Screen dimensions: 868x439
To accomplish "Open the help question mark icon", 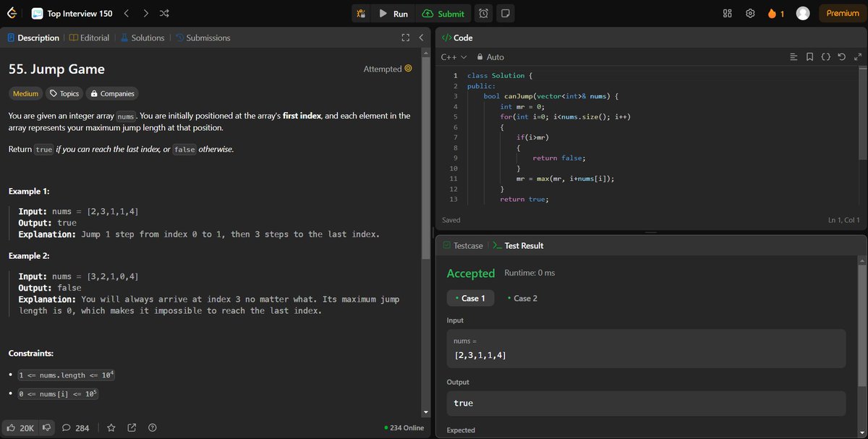I will click(x=153, y=427).
